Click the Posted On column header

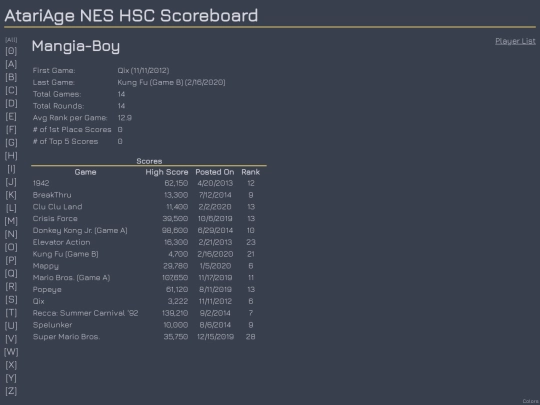coord(215,172)
